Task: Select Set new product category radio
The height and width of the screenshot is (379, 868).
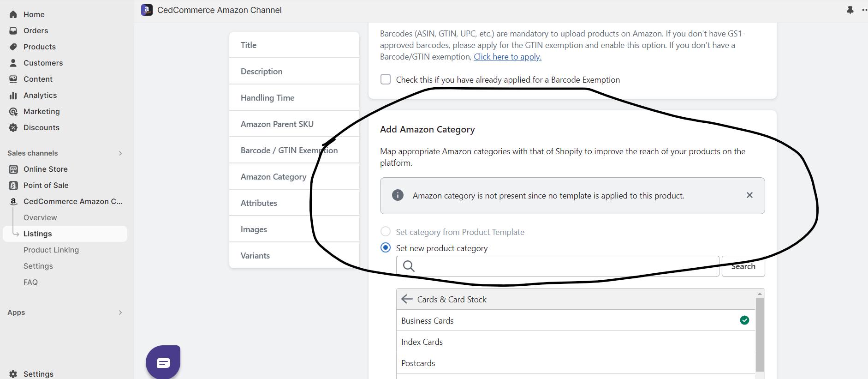Action: tap(386, 247)
